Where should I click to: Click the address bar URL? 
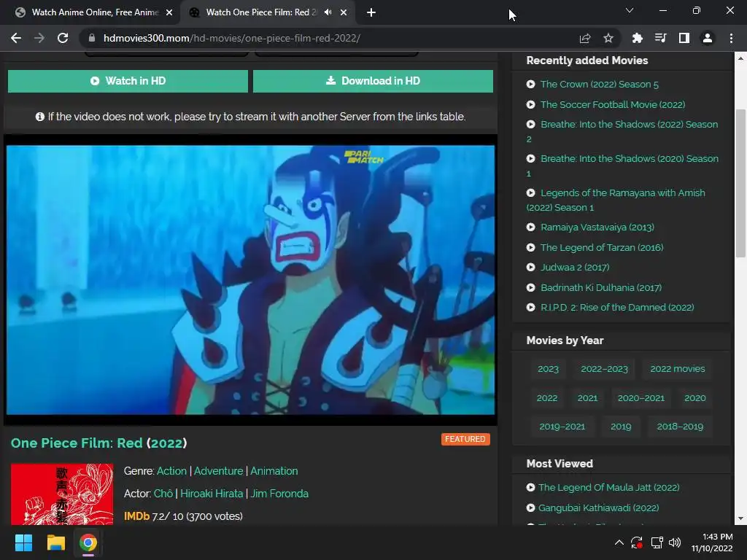point(231,38)
